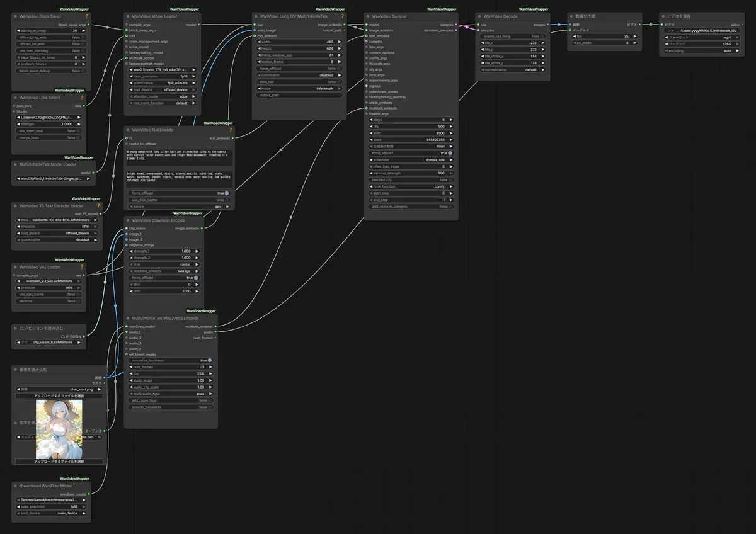Collapse the WanVideo Long I2V node dot
The height and width of the screenshot is (534, 756).
tap(256, 16)
